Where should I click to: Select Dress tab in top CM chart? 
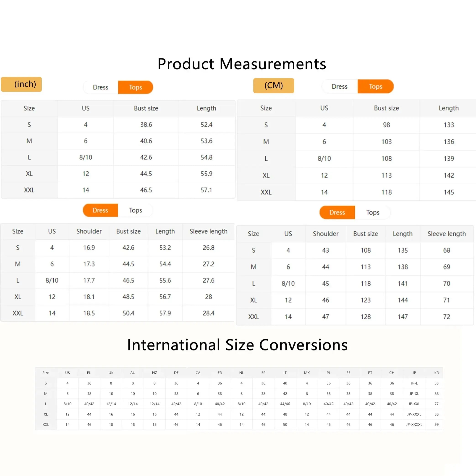click(x=340, y=86)
